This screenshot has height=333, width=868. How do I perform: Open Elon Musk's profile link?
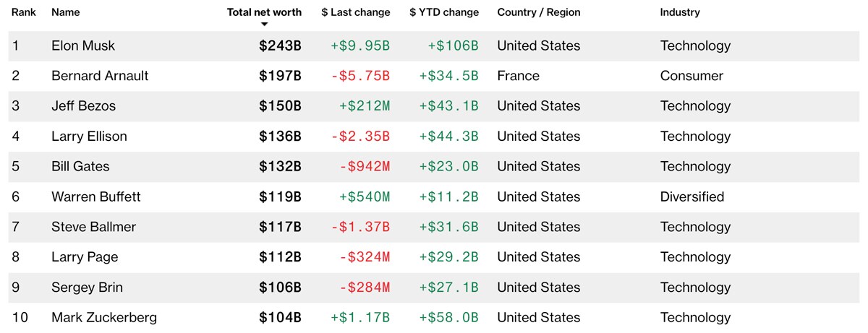click(83, 46)
